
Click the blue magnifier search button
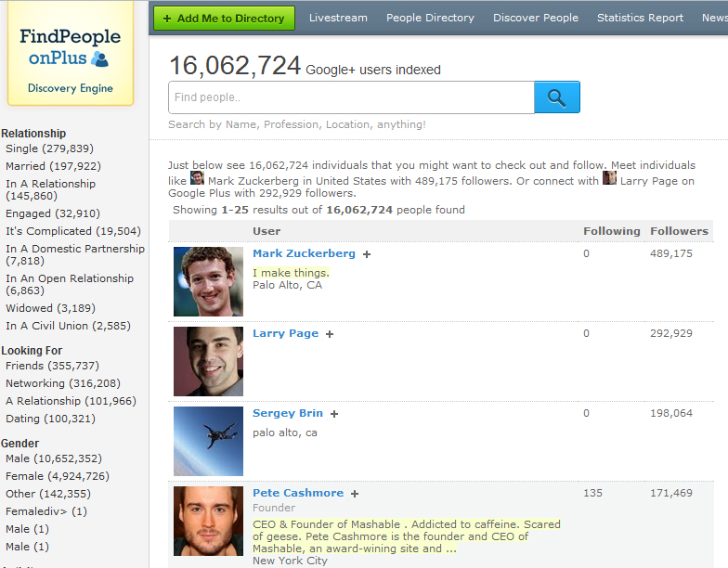click(557, 97)
